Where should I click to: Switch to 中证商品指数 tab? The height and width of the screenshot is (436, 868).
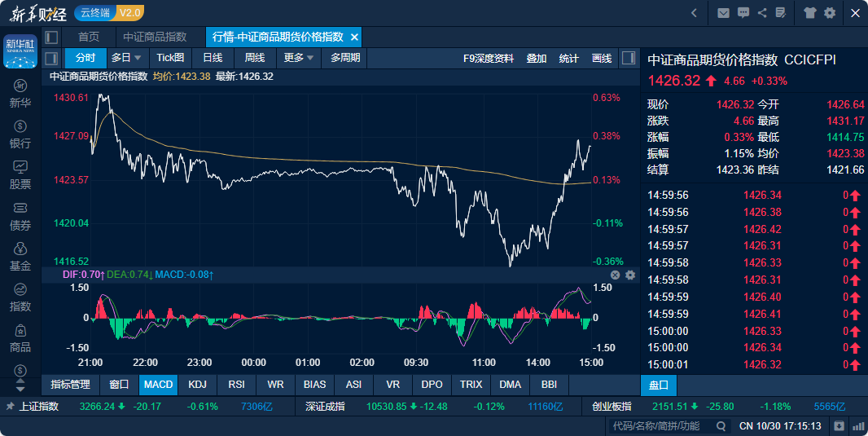(155, 37)
